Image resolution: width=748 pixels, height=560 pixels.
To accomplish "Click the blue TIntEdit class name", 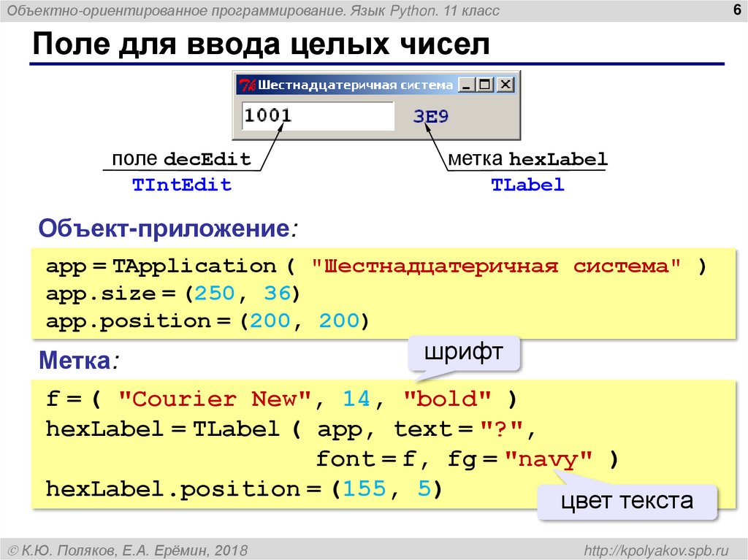I will coord(182,185).
